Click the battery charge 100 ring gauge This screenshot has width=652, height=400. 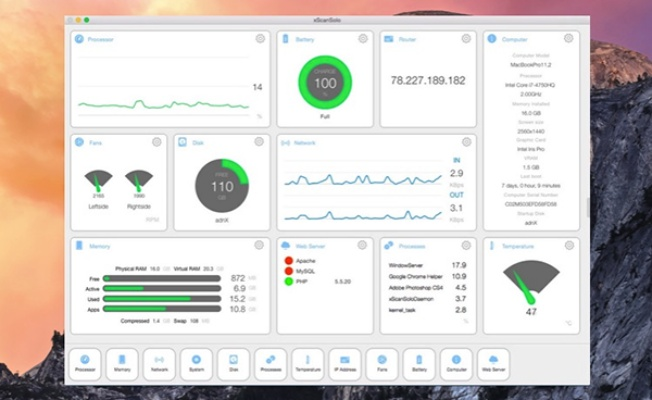[x=325, y=82]
